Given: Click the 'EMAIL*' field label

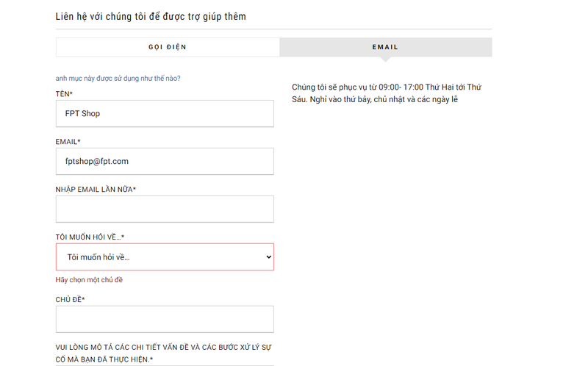Looking at the screenshot, I should (68, 142).
